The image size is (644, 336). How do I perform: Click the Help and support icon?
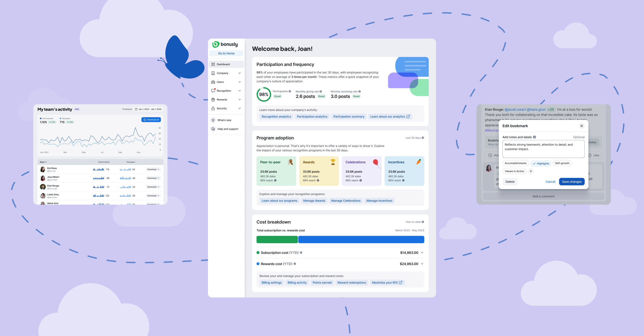213,129
